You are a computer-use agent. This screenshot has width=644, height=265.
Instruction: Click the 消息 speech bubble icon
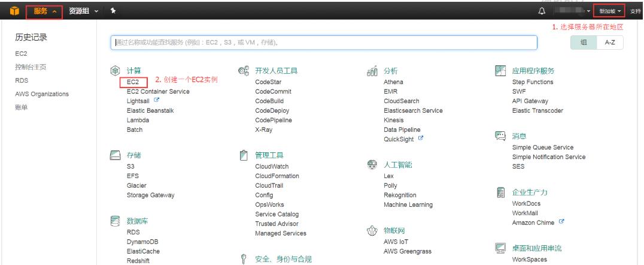tap(500, 136)
